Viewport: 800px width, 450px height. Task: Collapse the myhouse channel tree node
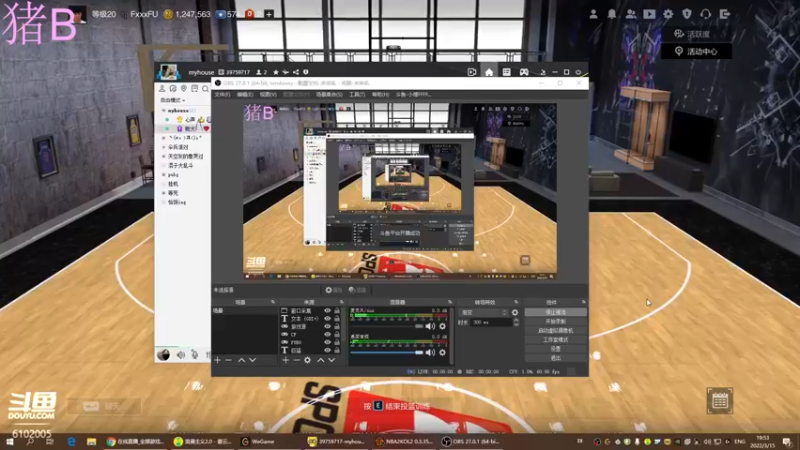[164, 110]
